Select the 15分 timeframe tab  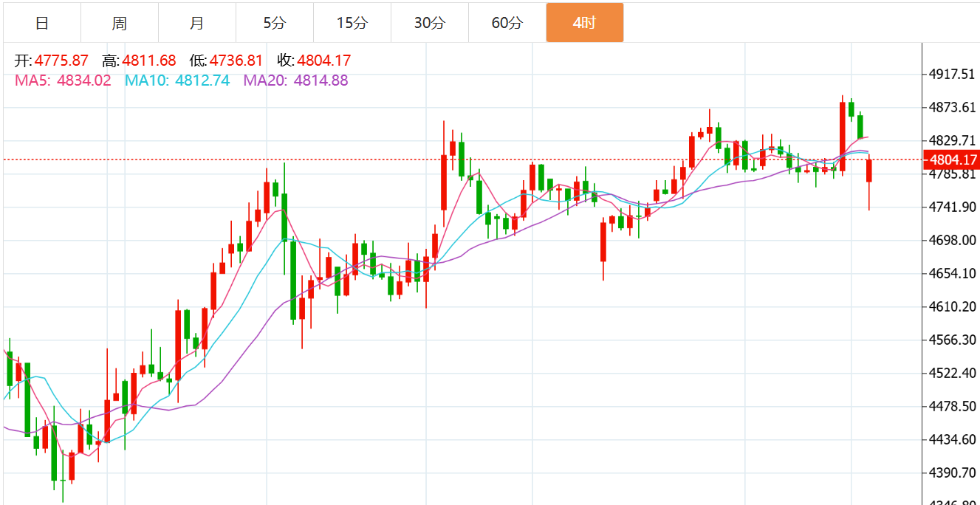tap(352, 23)
